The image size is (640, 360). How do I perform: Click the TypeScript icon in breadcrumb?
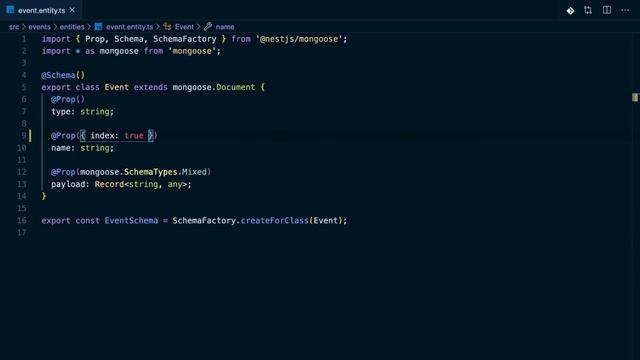click(98, 27)
